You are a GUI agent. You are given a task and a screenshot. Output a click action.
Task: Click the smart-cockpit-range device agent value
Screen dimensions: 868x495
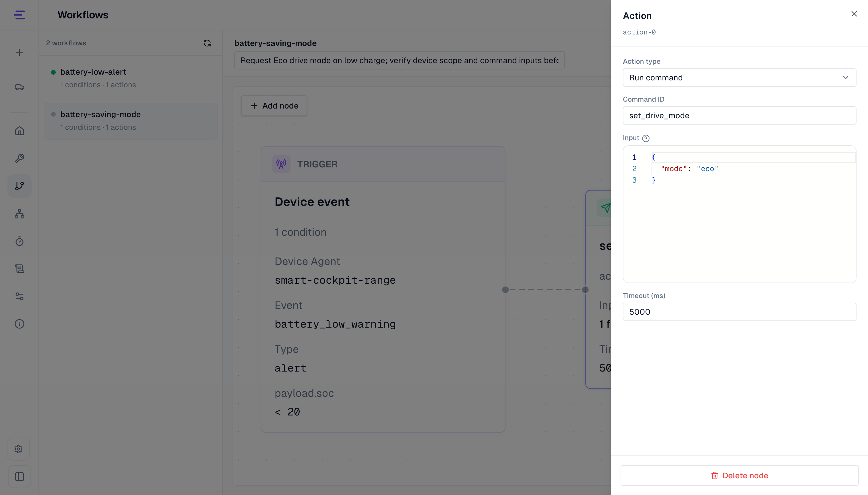(x=335, y=280)
